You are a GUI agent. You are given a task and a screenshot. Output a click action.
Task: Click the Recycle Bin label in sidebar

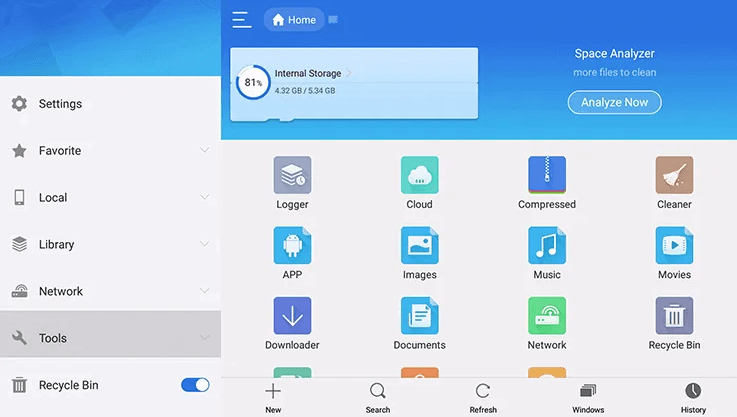(x=69, y=385)
